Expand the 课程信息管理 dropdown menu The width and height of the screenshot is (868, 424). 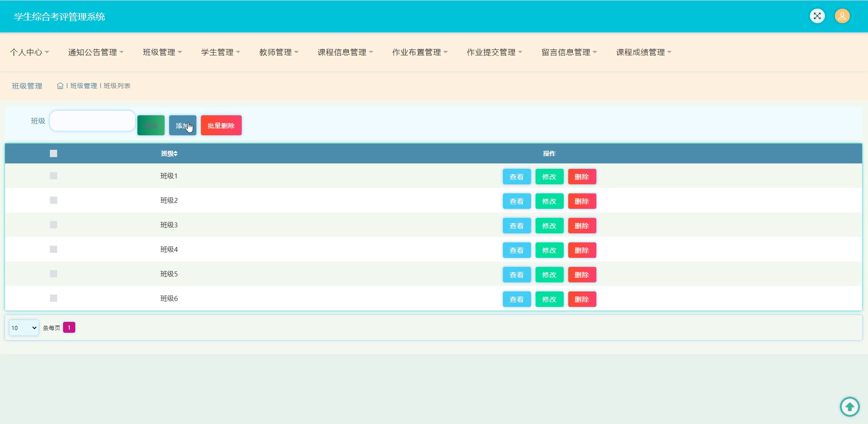[x=345, y=52]
